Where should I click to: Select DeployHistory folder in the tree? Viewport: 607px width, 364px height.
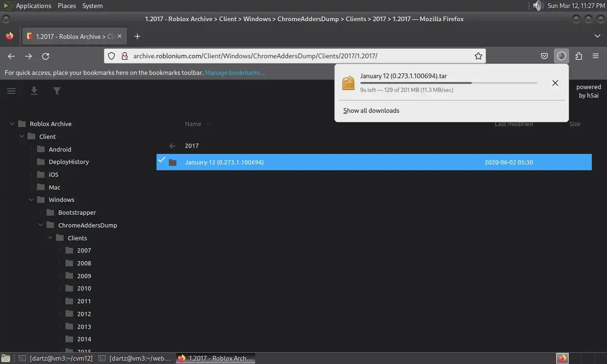(69, 162)
